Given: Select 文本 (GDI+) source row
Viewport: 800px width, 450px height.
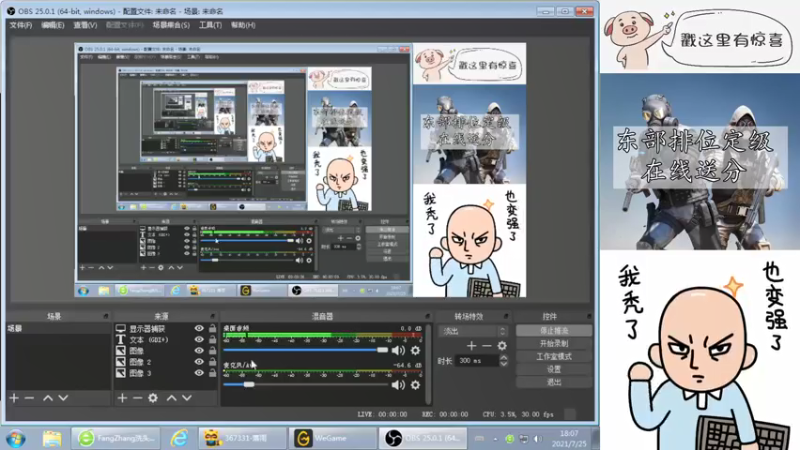Looking at the screenshot, I should pyautogui.click(x=166, y=339).
